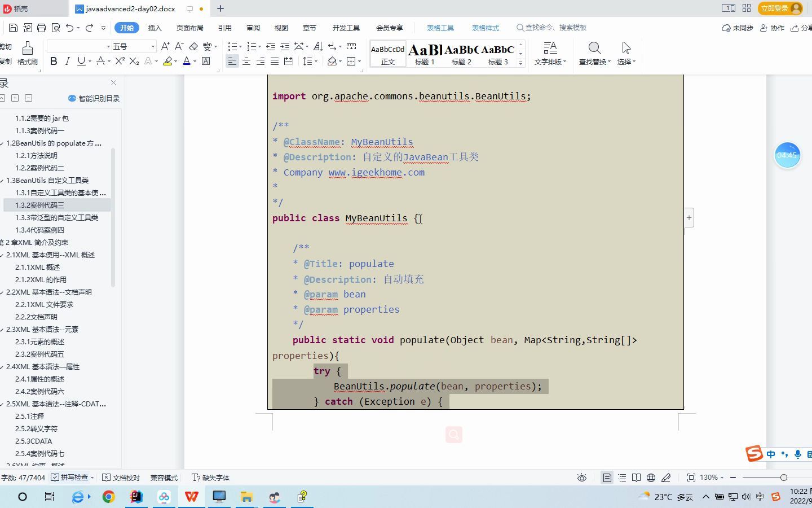
Task: Open the Review (审阅) tab
Action: [253, 28]
